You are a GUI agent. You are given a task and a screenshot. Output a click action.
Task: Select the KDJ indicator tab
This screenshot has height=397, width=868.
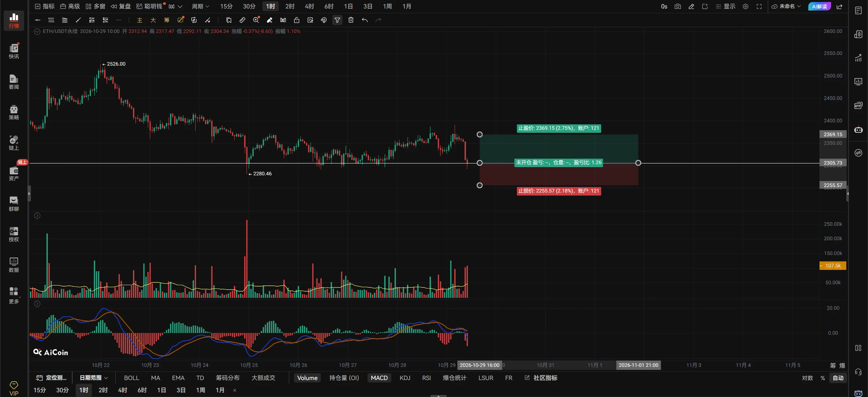[x=405, y=378]
